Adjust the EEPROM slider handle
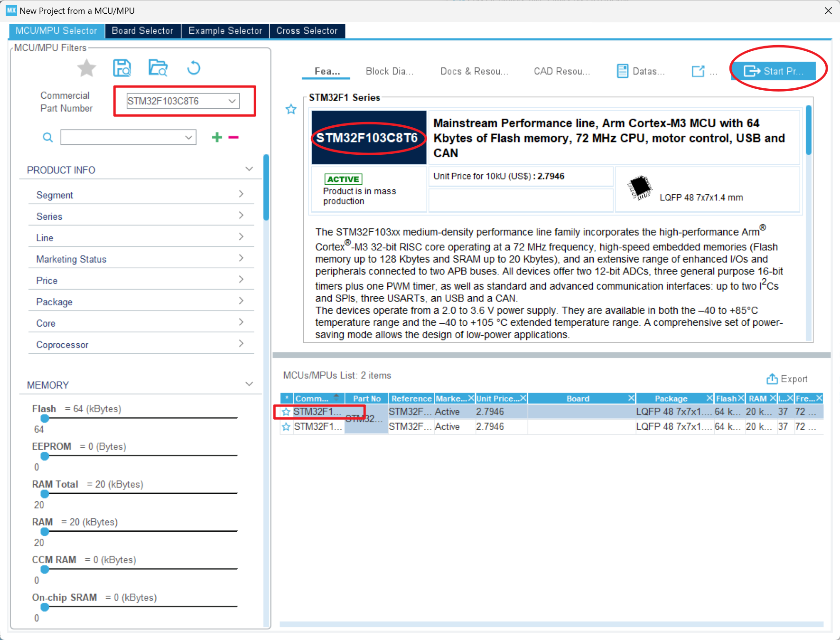840x640 pixels. coord(45,456)
